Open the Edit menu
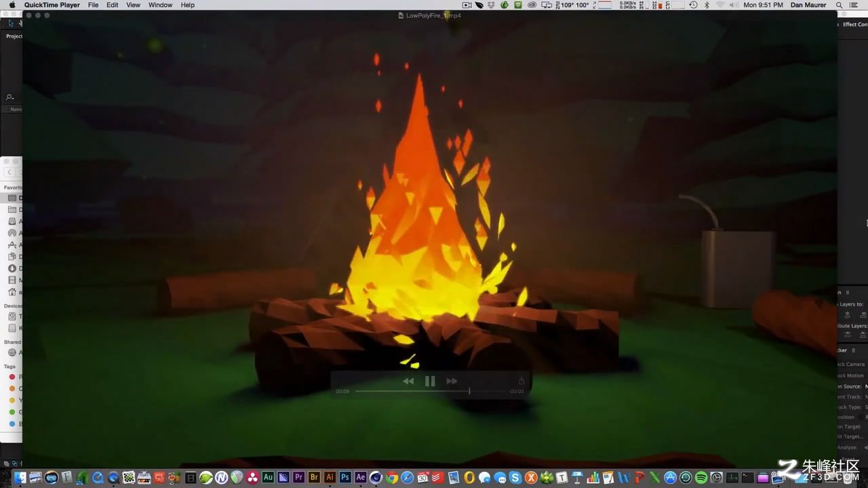Image resolution: width=868 pixels, height=488 pixels. [x=113, y=5]
